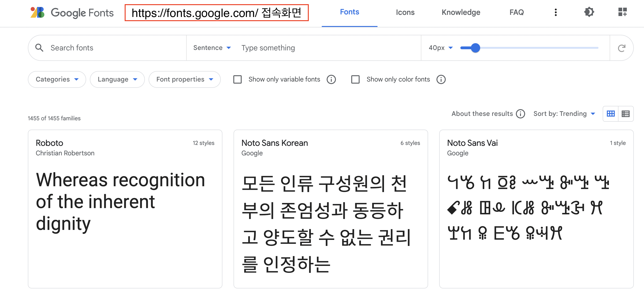Viewport: 644px width, 294px height.
Task: Go to the Icons tab
Action: coord(405,12)
